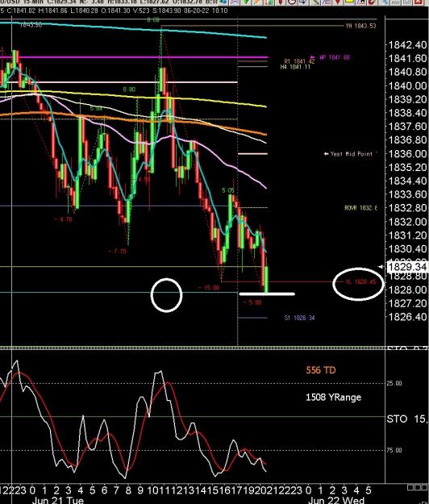429x504 pixels.
Task: Click the 6 hour mark on the time axis
Action: coord(105,490)
